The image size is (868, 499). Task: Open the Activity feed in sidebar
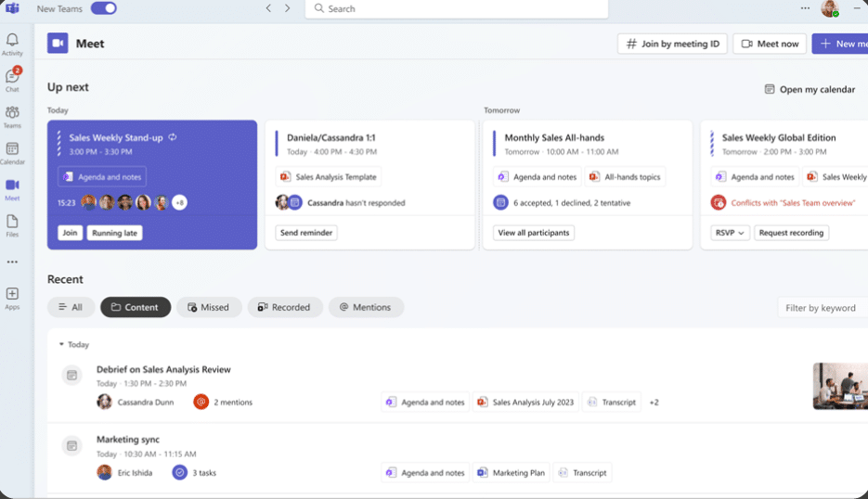click(x=12, y=45)
